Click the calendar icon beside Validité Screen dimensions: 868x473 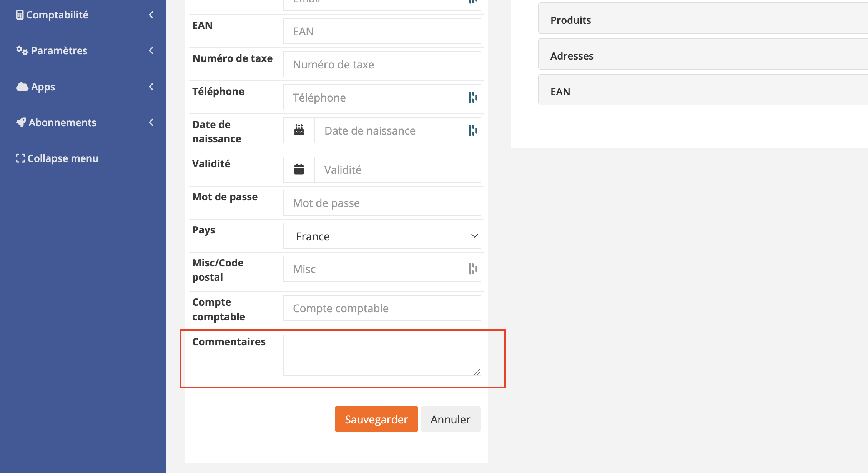coord(299,169)
